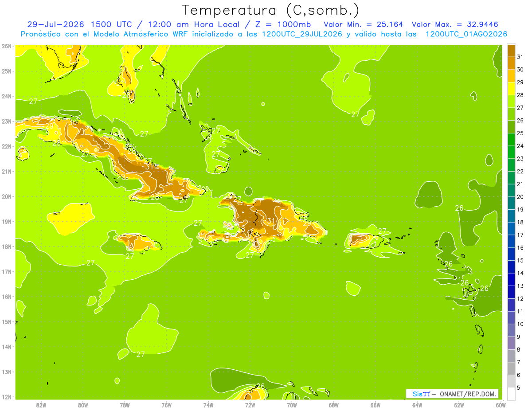Click the SisTT ONAMET/REP.DOM. logo box
Image resolution: width=532 pixels, height=411 pixels.
point(452,394)
